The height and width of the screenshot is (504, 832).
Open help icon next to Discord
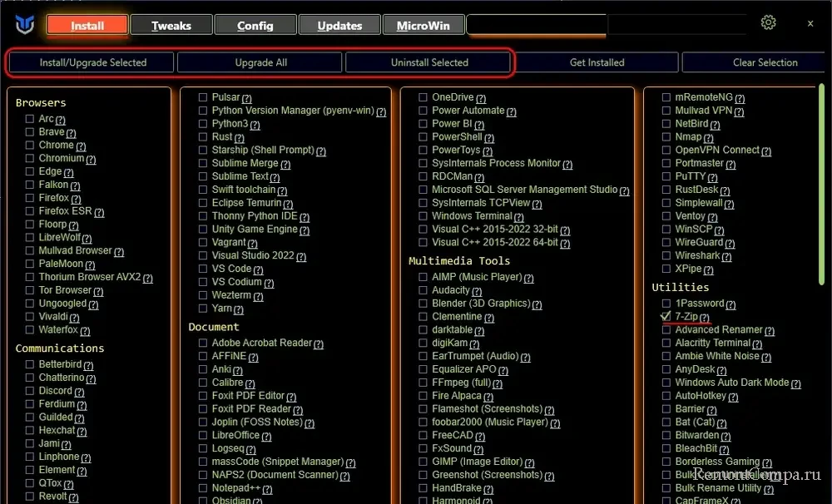pos(80,392)
